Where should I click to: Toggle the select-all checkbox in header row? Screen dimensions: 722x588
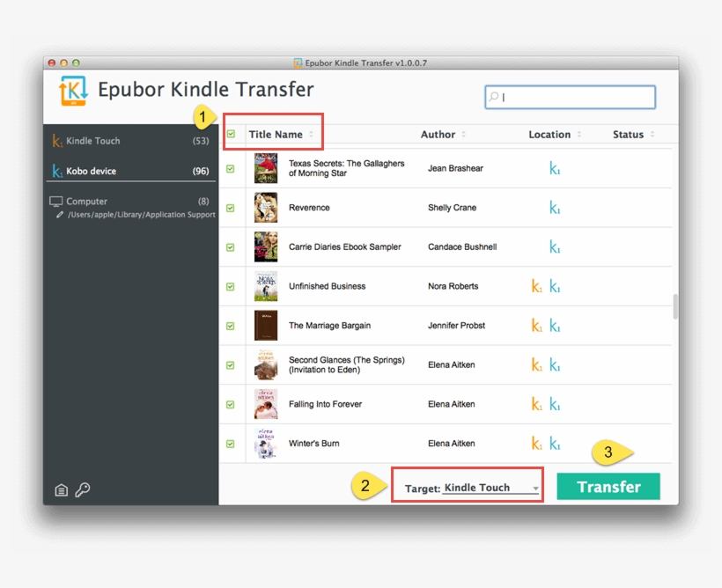tap(231, 134)
